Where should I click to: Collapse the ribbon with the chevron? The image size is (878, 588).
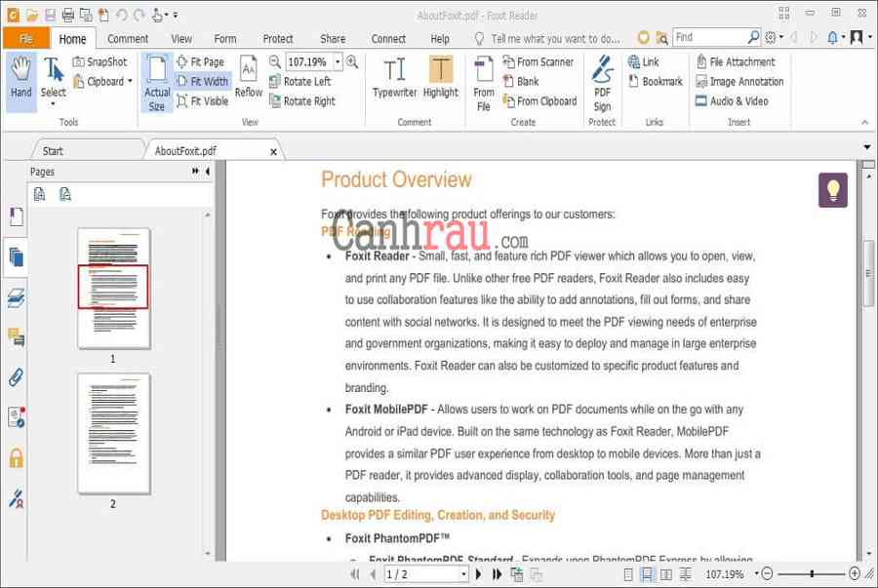864,122
